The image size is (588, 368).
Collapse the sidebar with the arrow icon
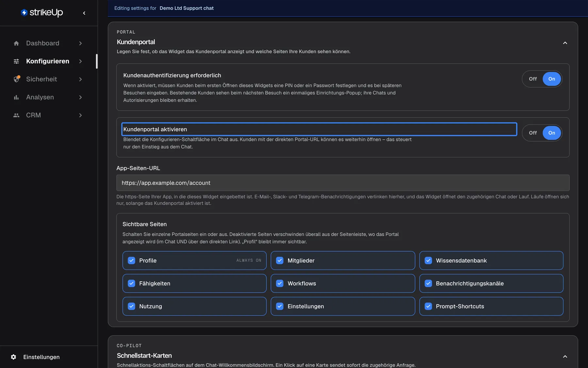(84, 13)
